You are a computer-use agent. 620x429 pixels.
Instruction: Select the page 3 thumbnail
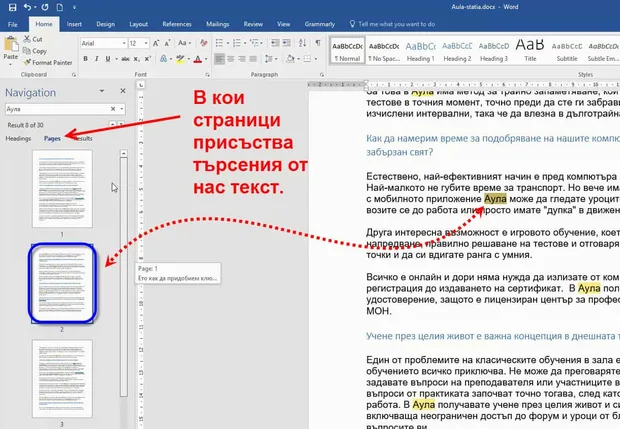(62, 379)
